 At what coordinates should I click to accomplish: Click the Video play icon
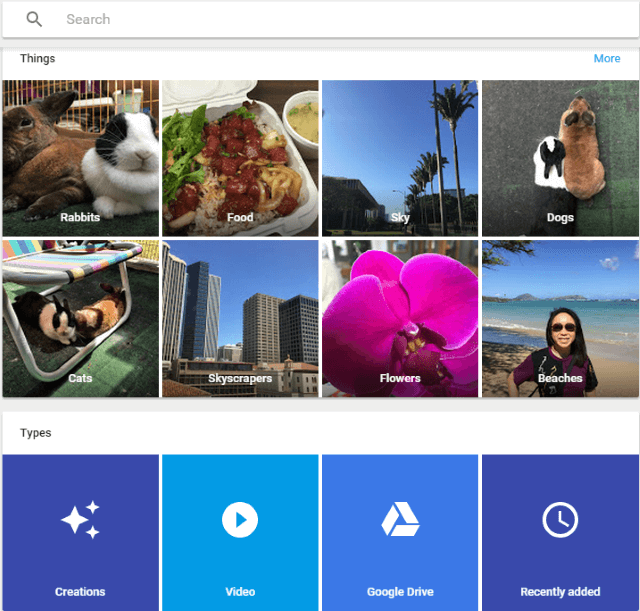coord(240,520)
